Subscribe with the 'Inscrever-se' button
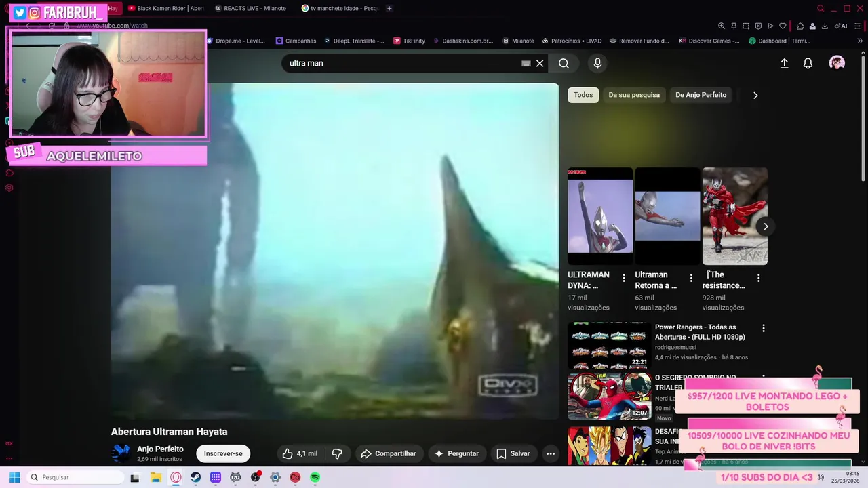Screen dimensions: 868x488 pyautogui.click(x=223, y=453)
